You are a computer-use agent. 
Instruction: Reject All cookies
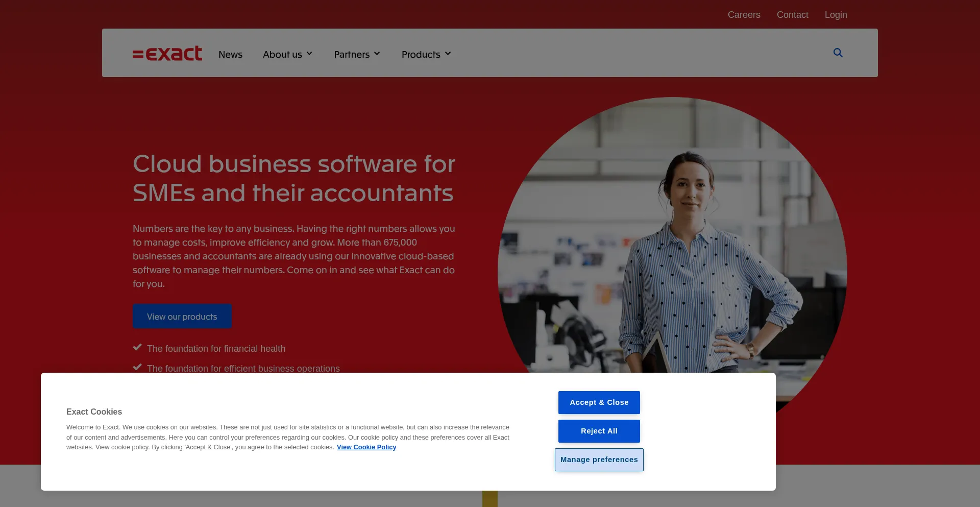coord(599,431)
